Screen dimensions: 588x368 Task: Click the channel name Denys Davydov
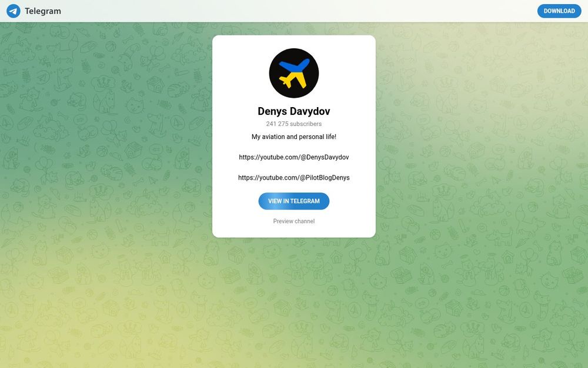pyautogui.click(x=294, y=111)
